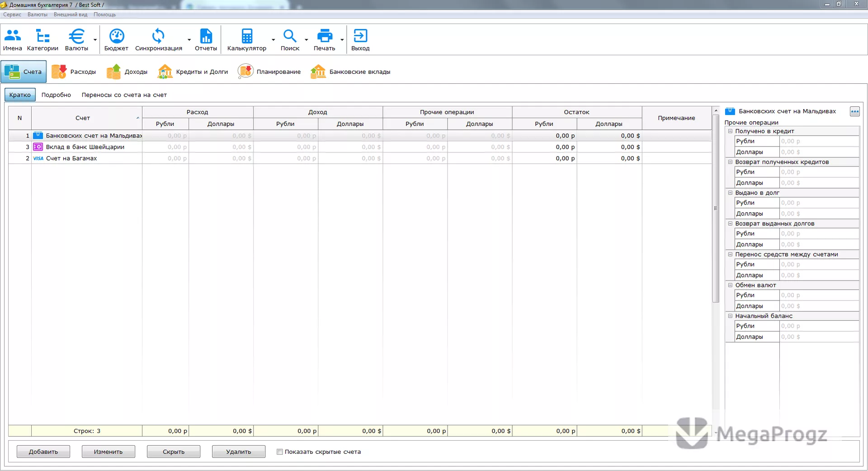Open the Валюты dropdown arrow
Screen dimensions: 868x471
pos(95,40)
